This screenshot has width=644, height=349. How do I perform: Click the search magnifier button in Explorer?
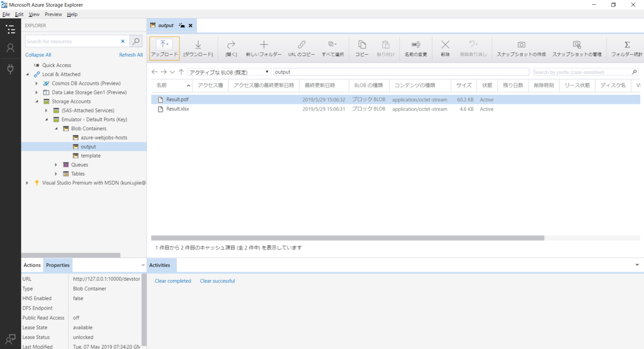tap(136, 41)
